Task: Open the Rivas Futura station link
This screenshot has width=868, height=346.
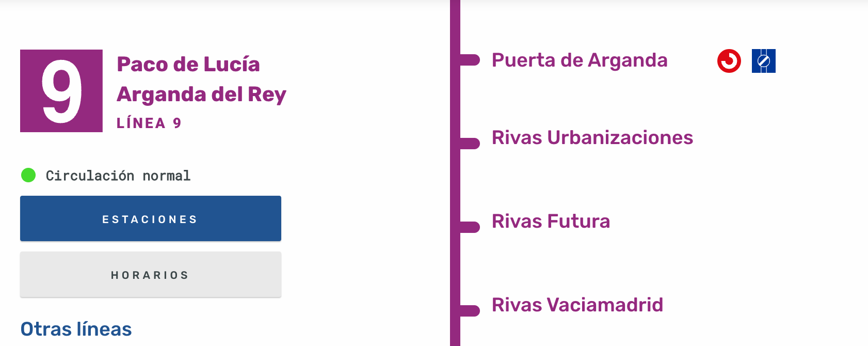Action: 551,222
